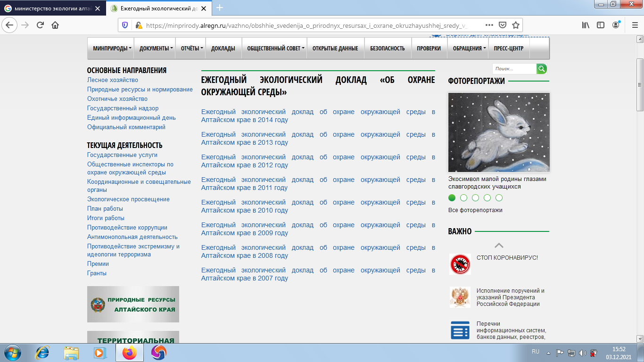Open the 2014 environmental report link

(318, 115)
